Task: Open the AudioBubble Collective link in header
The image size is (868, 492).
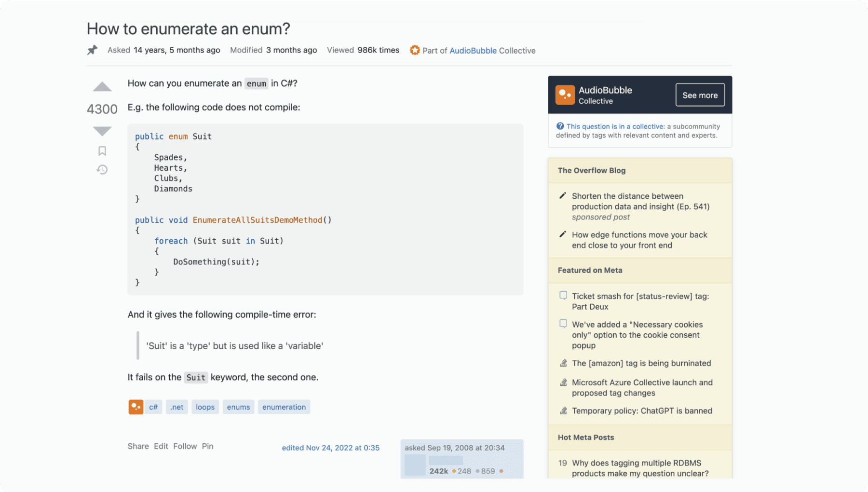Action: pos(473,51)
